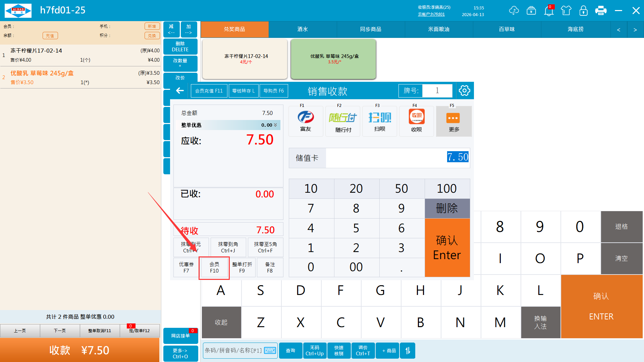Click the lock screen icon
Viewport: 644px width, 362px height.
583,11
